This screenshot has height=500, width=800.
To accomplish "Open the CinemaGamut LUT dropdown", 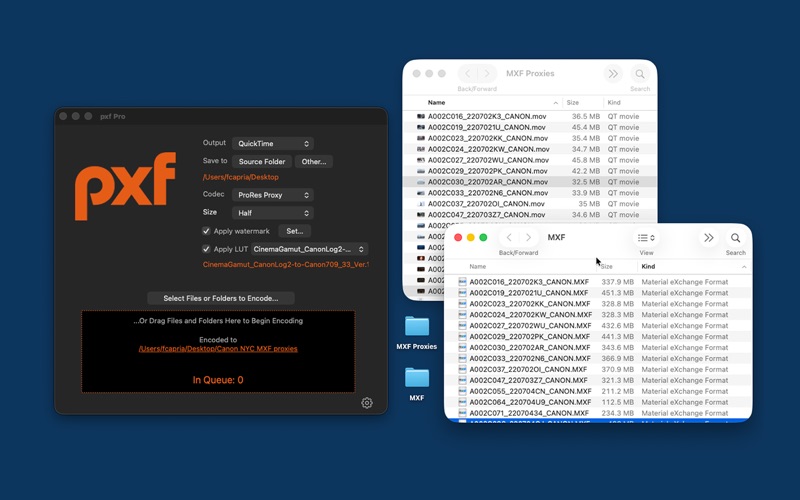I will (309, 249).
